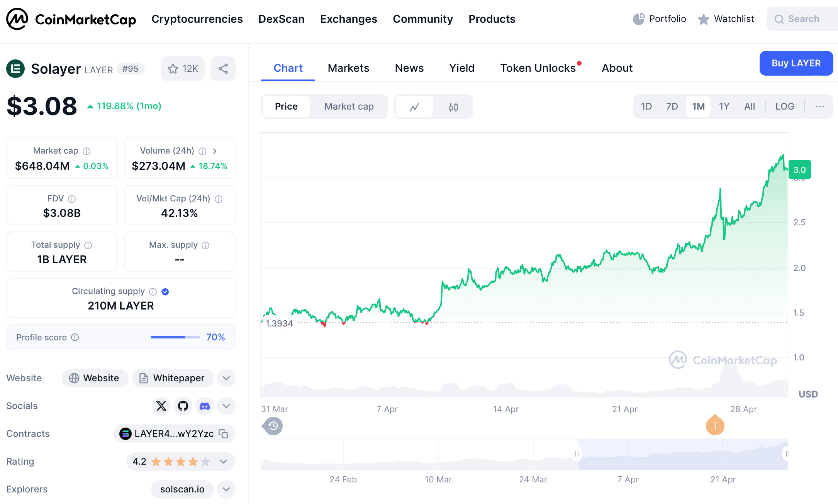Switch to line chart view
Viewport: 838px width, 504px height.
[414, 107]
